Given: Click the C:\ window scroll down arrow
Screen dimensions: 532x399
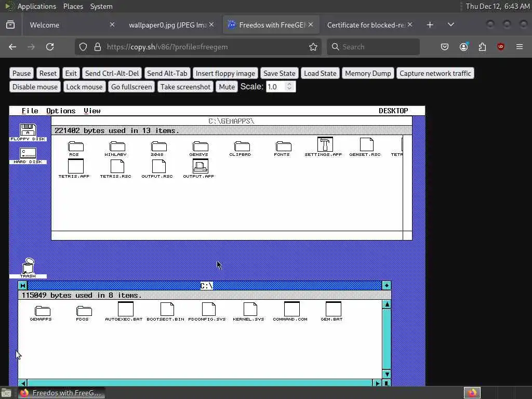Looking at the screenshot, I should (x=387, y=374).
